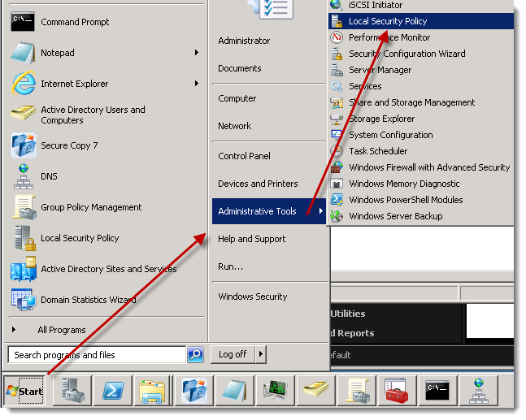The width and height of the screenshot is (526, 420).
Task: Click Group Policy Management icon
Action: coord(24,207)
